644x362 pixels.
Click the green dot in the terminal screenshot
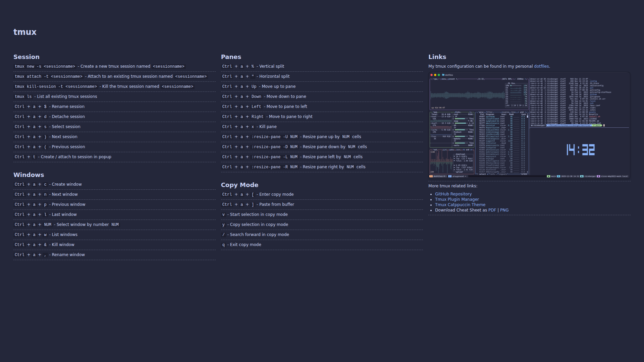pyautogui.click(x=439, y=75)
